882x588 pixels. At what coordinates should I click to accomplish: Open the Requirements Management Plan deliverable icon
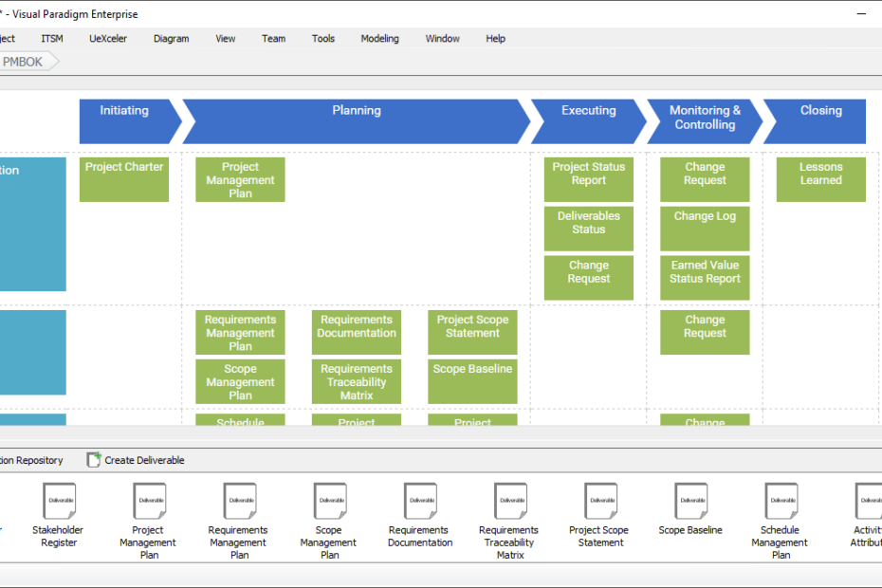(x=239, y=501)
